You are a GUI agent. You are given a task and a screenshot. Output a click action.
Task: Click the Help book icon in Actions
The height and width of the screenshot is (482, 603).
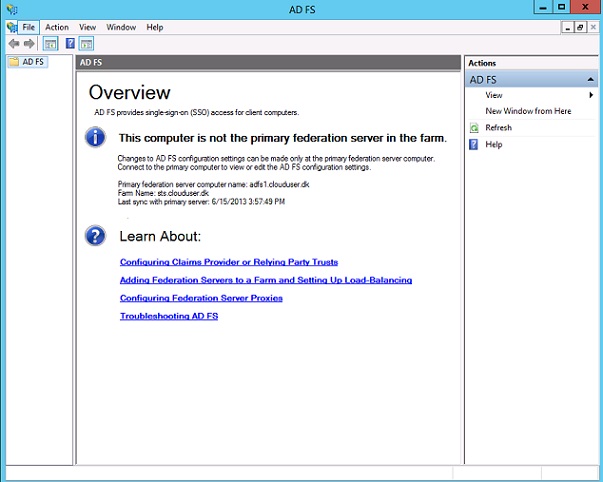pyautogui.click(x=474, y=145)
